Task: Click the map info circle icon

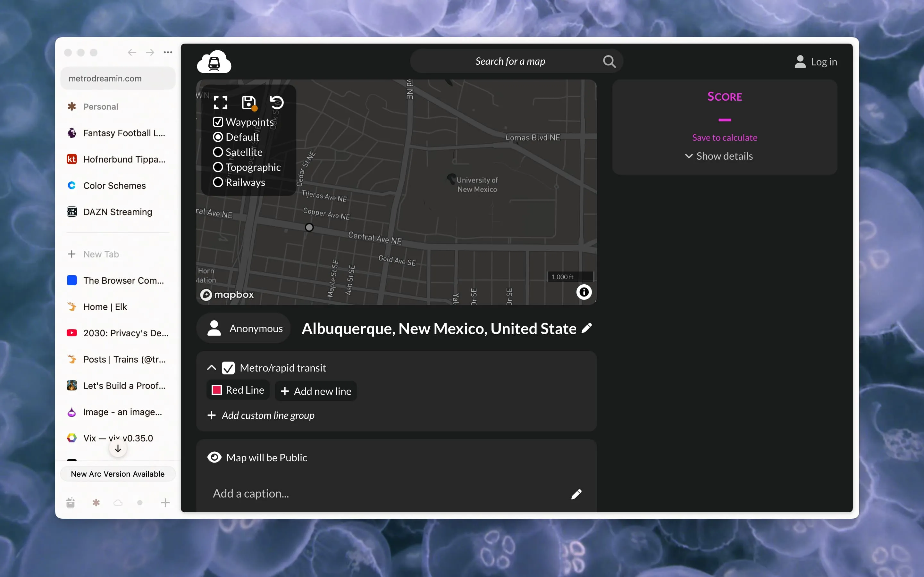Action: (584, 292)
